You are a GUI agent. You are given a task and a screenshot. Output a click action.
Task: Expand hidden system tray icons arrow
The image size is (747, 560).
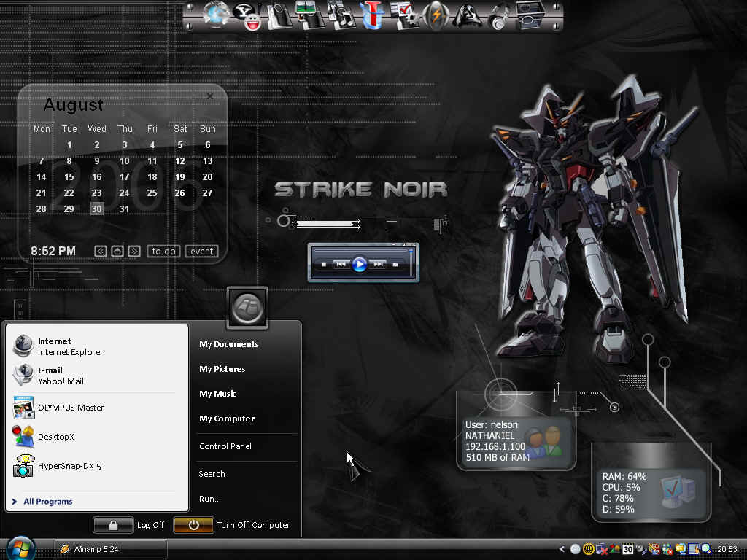point(562,549)
